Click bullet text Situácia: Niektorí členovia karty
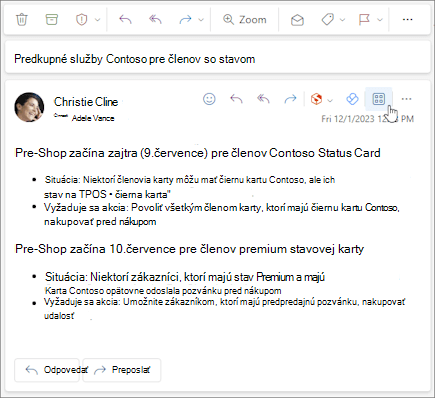 tap(190, 180)
